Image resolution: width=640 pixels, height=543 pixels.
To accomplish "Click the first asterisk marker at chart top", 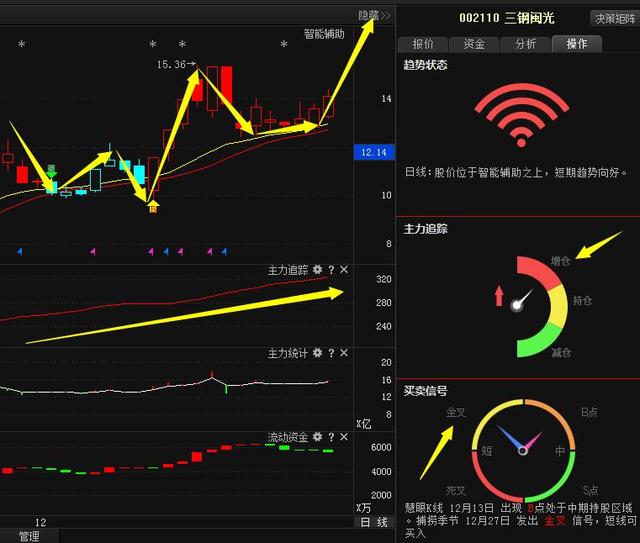I will [x=22, y=44].
